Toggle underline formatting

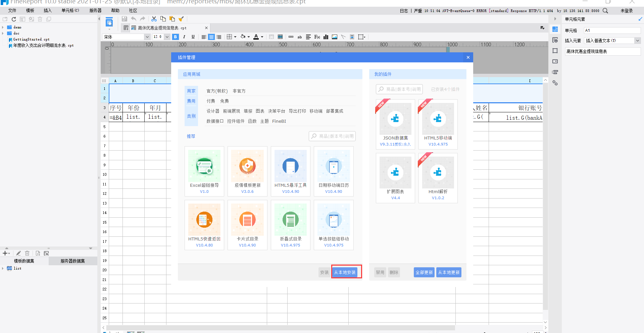click(x=193, y=37)
